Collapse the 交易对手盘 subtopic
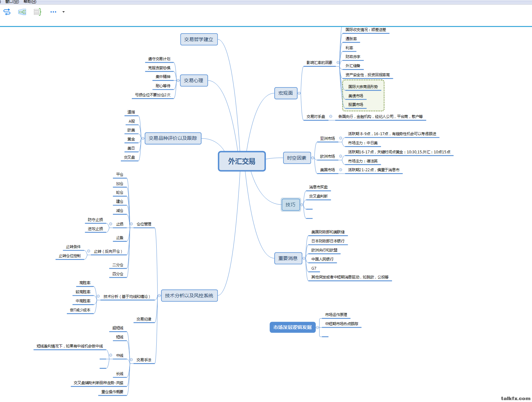 click(x=331, y=116)
